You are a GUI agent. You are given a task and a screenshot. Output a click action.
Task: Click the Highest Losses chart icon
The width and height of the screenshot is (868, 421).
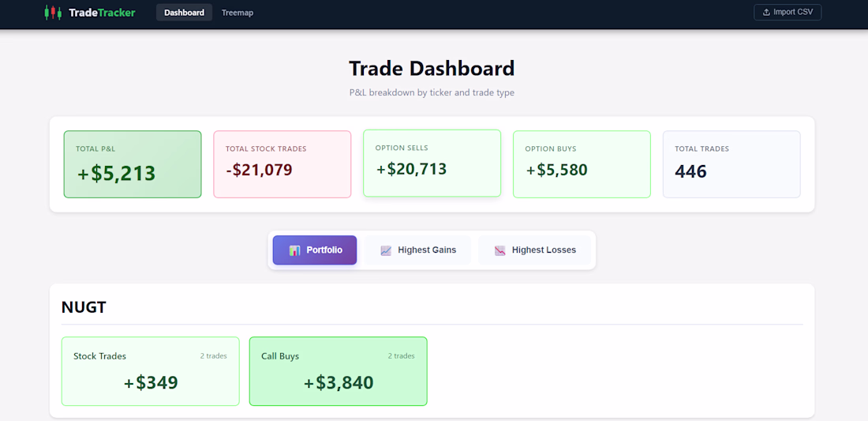499,250
